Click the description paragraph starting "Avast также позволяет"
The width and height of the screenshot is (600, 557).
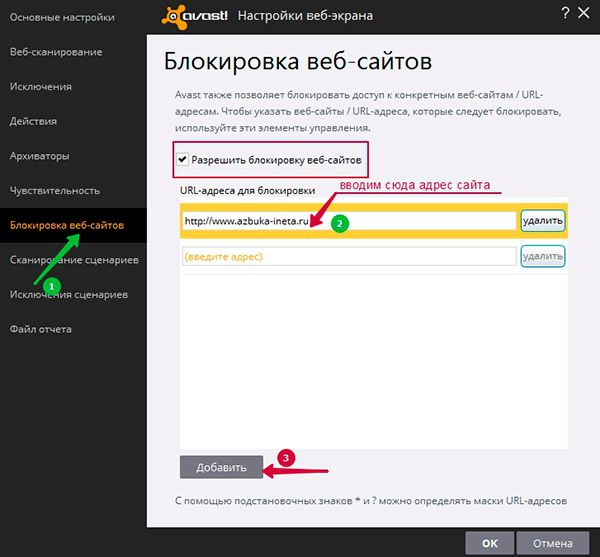[368, 111]
